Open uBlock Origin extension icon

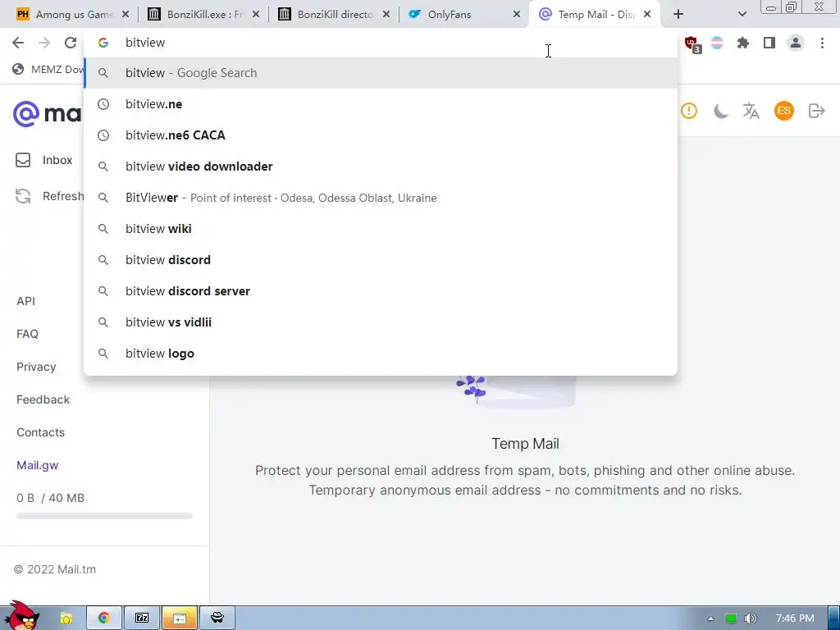point(692,44)
